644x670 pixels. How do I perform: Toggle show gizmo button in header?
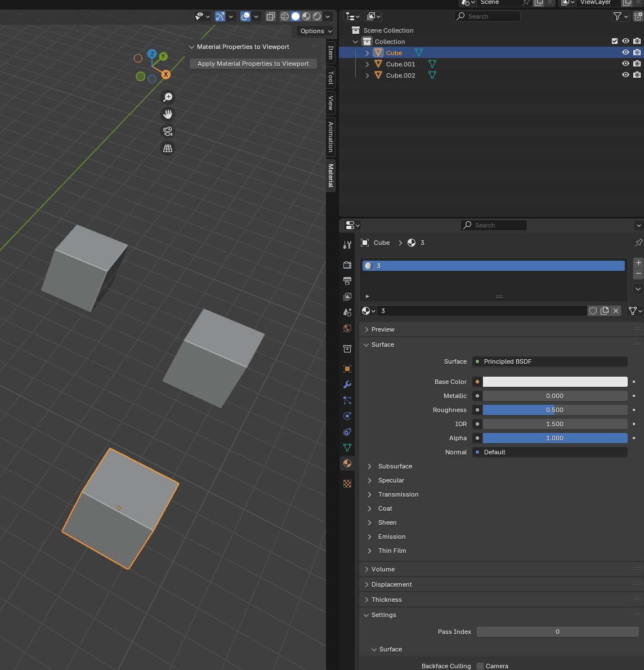click(x=220, y=17)
